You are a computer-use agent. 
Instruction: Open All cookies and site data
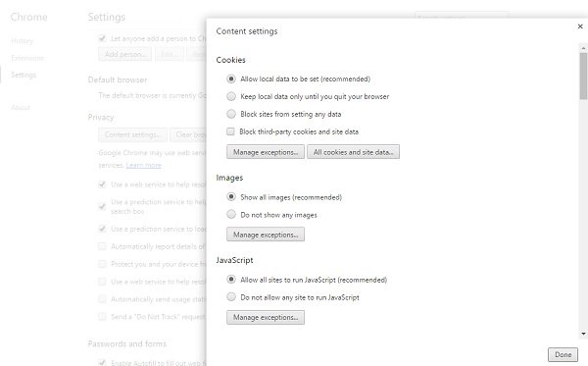pyautogui.click(x=353, y=152)
